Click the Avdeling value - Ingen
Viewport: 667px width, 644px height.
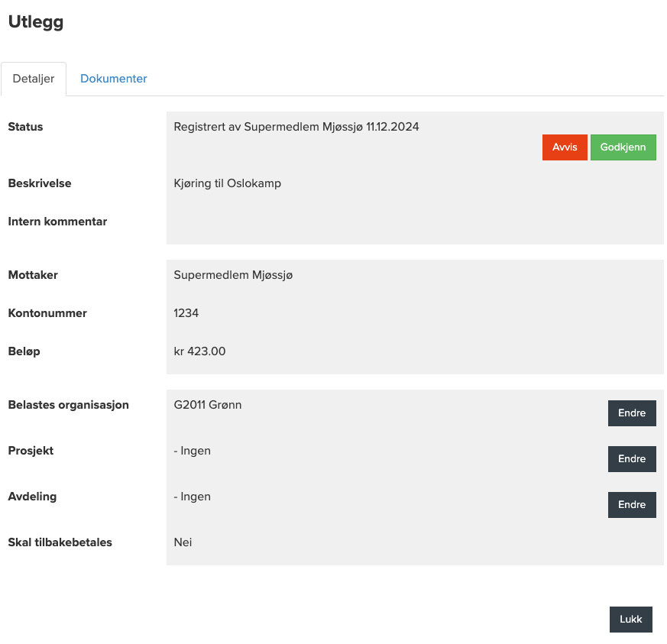click(192, 497)
